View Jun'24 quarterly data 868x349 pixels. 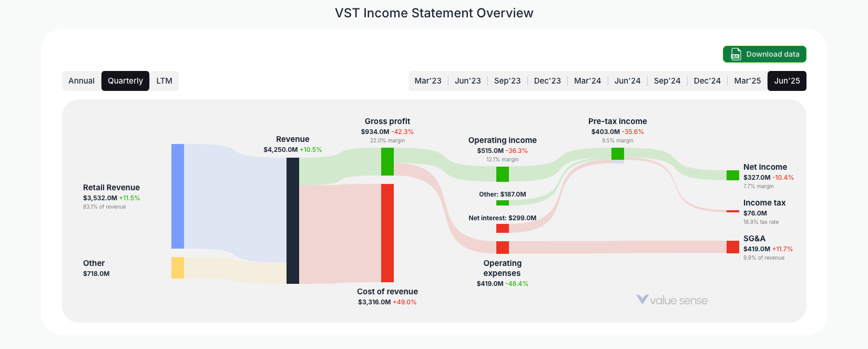[627, 80]
